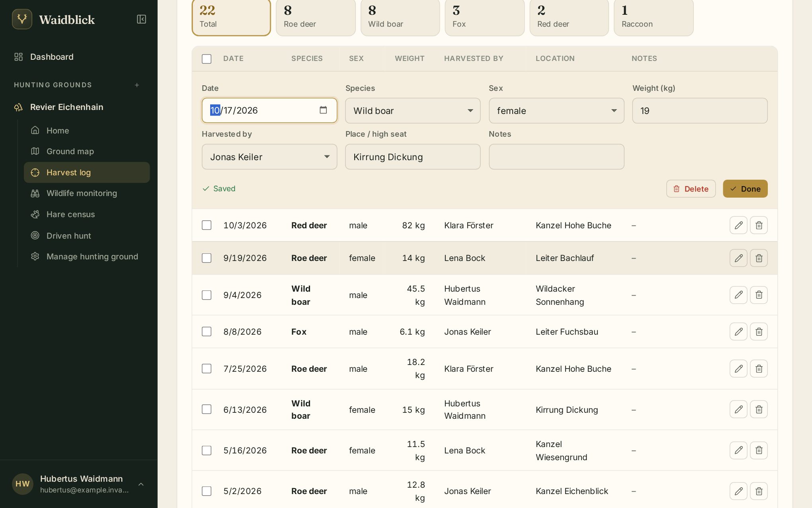Delete the 6/13/2026 Wild boar entry
The height and width of the screenshot is (508, 812).
click(x=759, y=409)
